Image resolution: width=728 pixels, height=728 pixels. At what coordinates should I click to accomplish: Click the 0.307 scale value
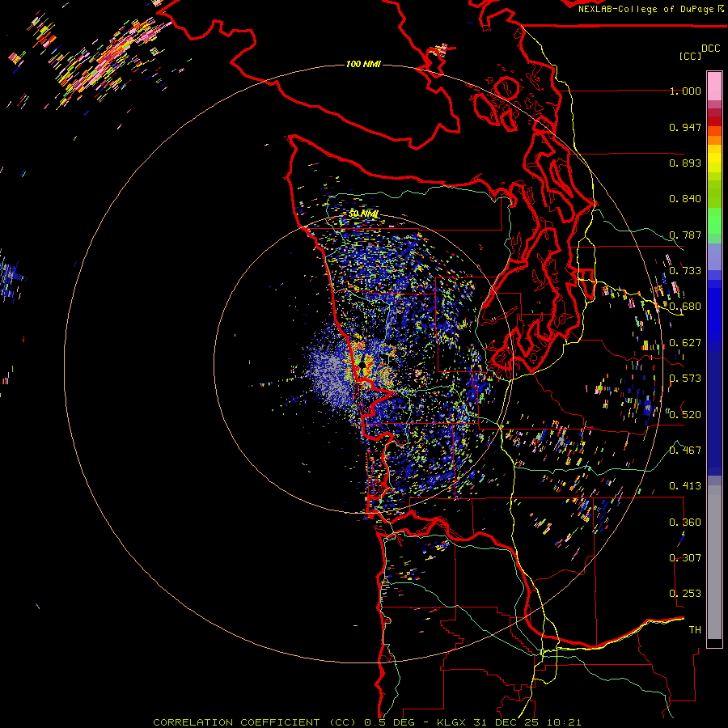pos(685,558)
